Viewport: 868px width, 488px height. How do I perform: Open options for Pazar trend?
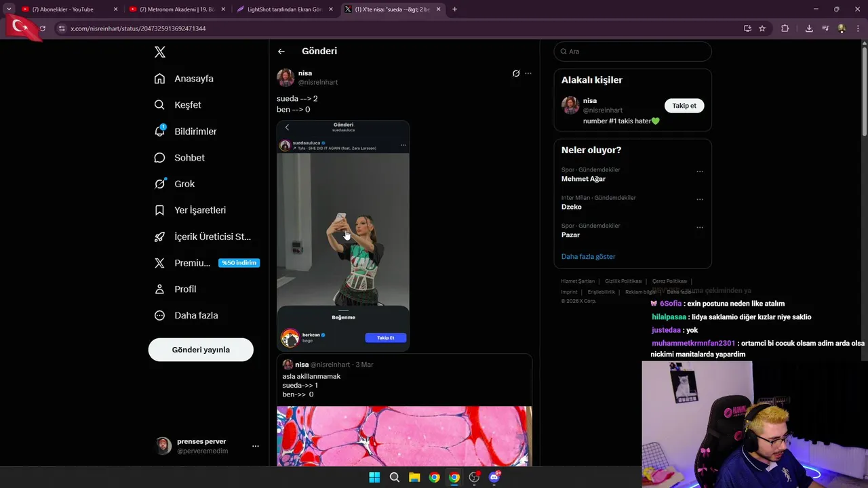700,227
